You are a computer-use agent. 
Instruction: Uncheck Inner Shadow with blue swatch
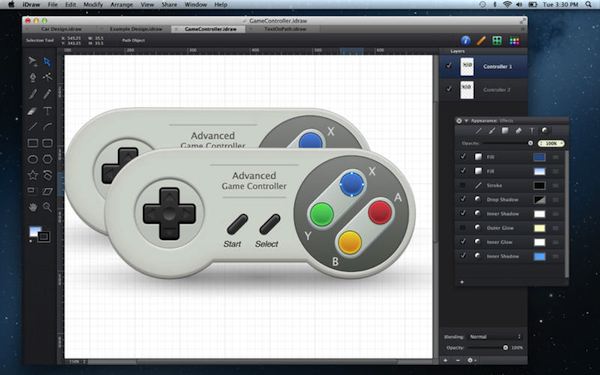463,256
